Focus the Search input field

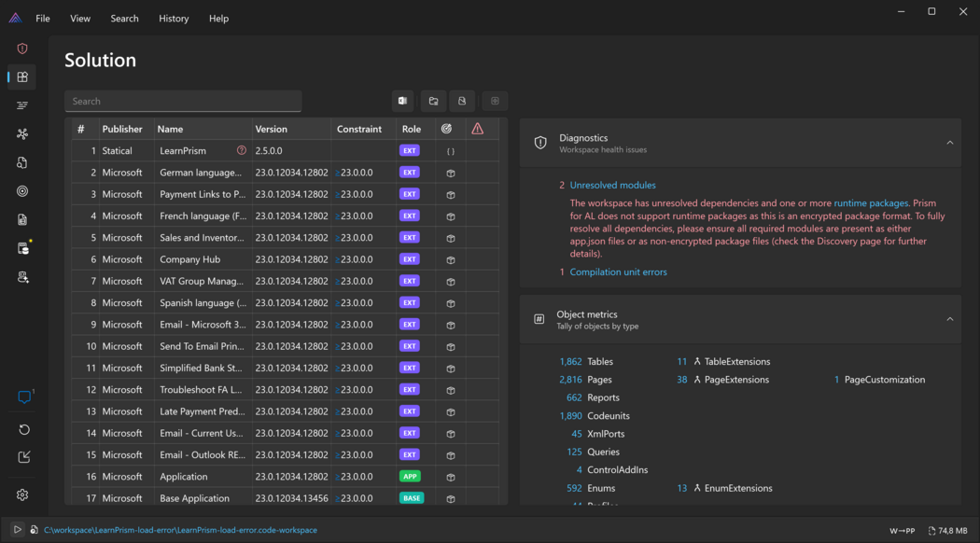point(183,101)
